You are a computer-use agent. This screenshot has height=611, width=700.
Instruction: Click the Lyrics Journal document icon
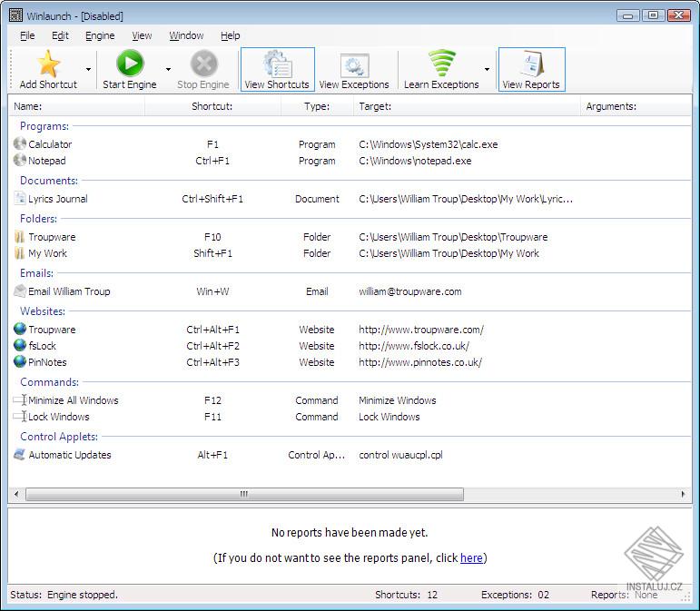click(x=20, y=198)
